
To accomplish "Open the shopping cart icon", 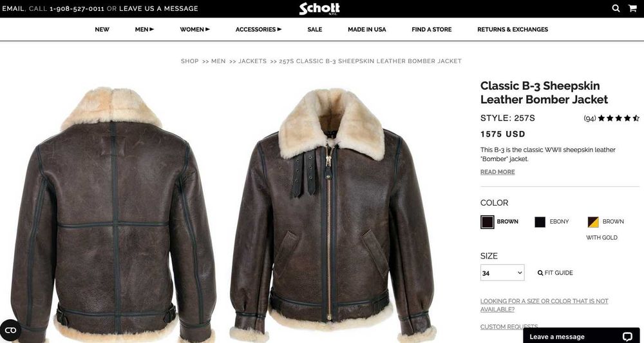I will (632, 8).
